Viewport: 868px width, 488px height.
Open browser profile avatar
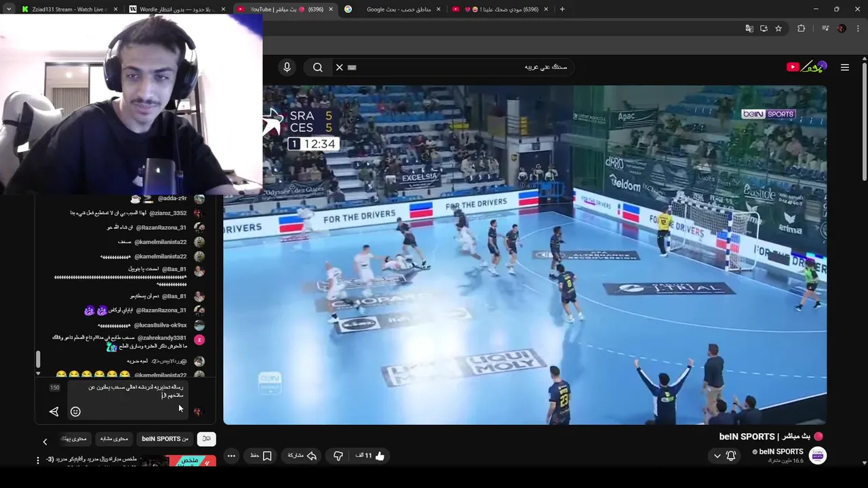pos(842,28)
